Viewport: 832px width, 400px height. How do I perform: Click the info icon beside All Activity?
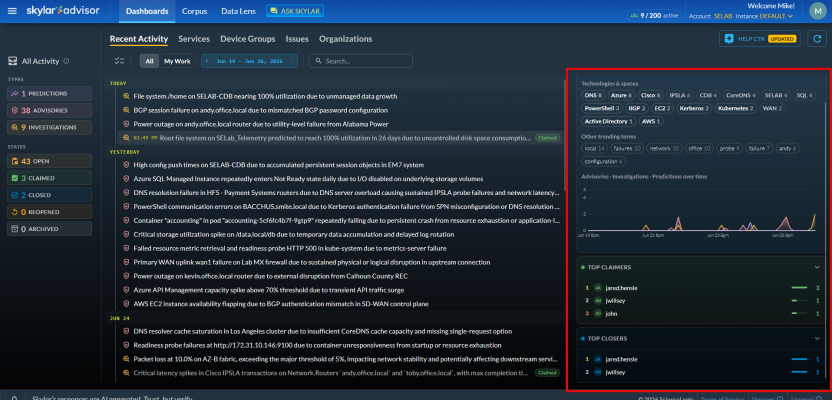[x=66, y=61]
